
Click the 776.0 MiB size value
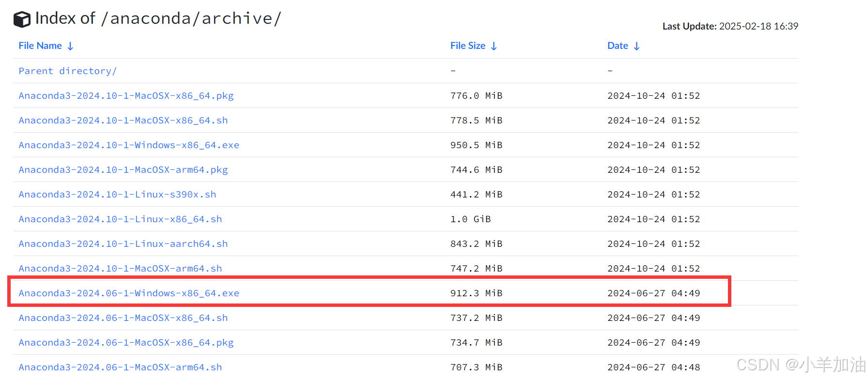point(476,96)
